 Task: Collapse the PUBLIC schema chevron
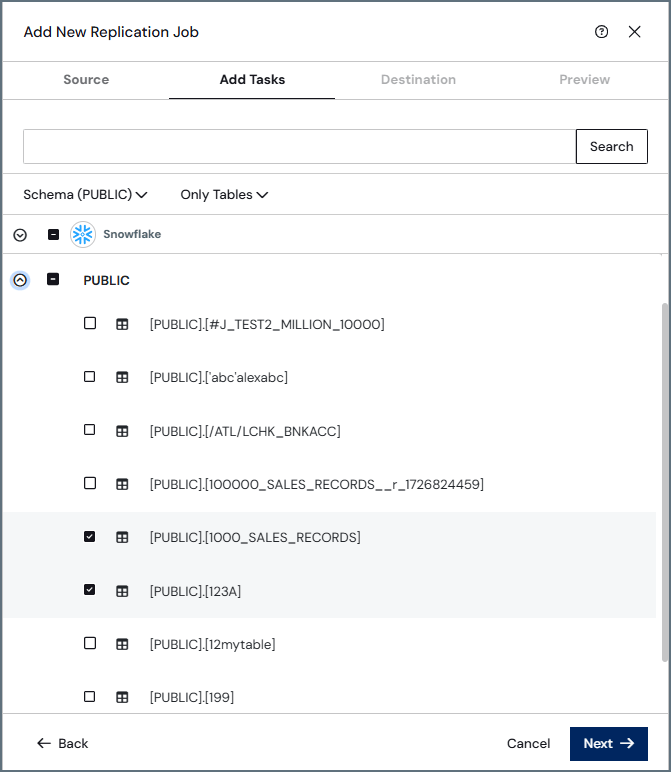point(20,281)
